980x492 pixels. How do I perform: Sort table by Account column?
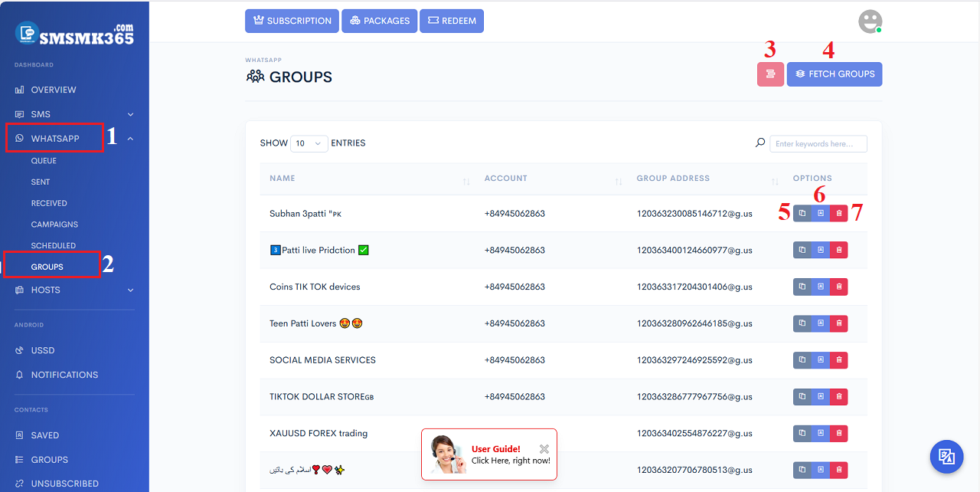(552, 179)
